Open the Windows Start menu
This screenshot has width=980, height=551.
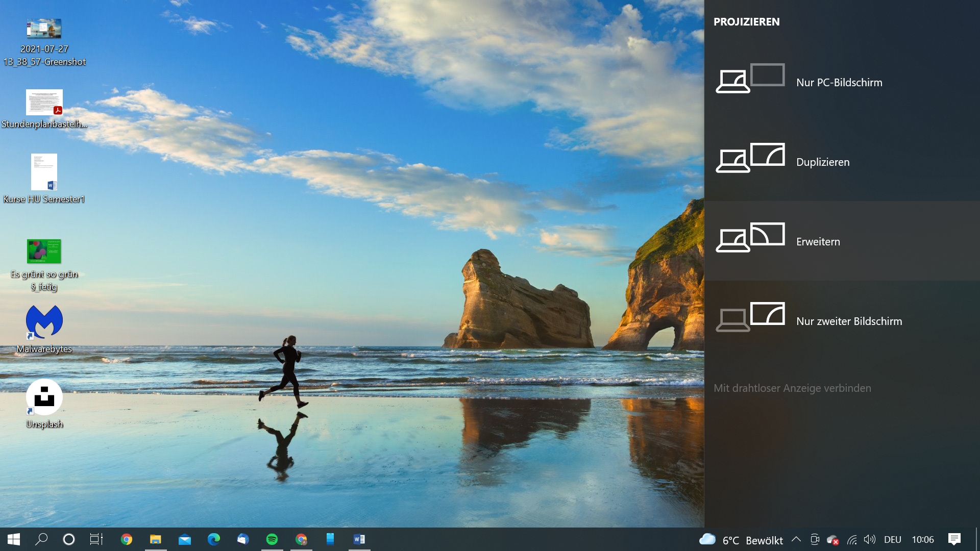pos(13,539)
